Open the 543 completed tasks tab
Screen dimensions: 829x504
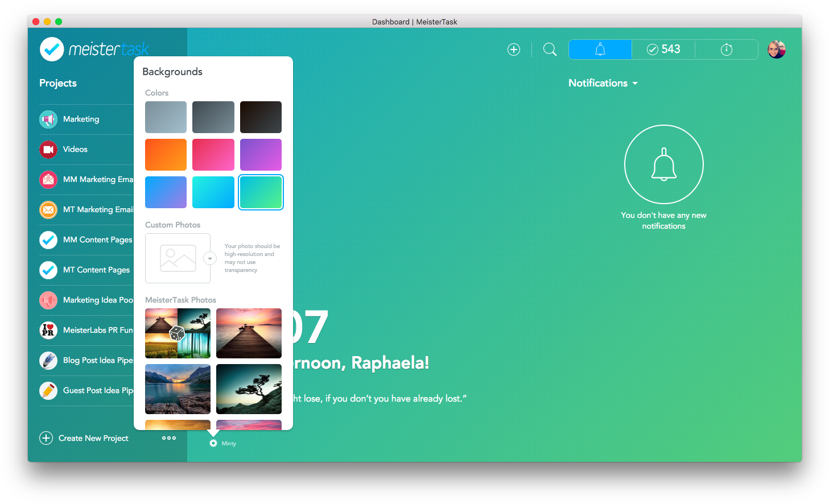pyautogui.click(x=663, y=49)
